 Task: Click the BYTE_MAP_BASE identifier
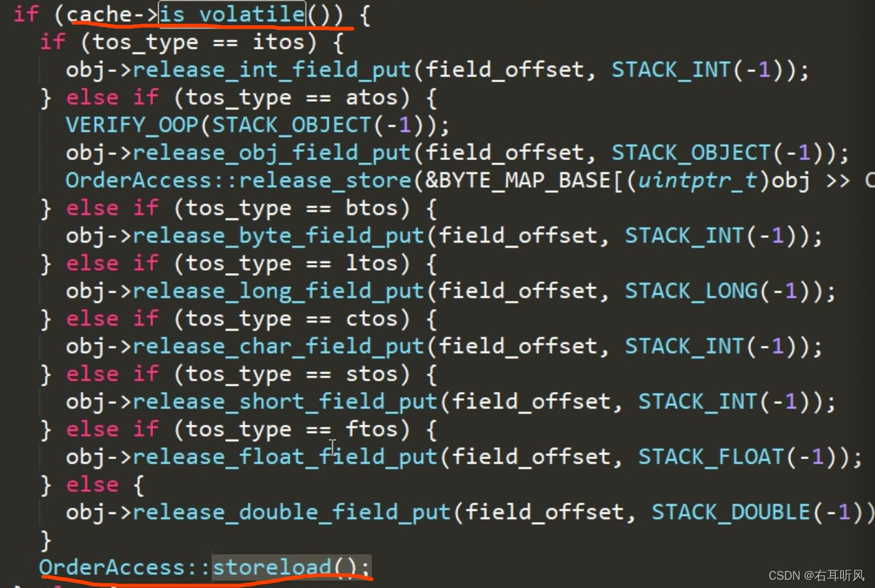(x=525, y=181)
